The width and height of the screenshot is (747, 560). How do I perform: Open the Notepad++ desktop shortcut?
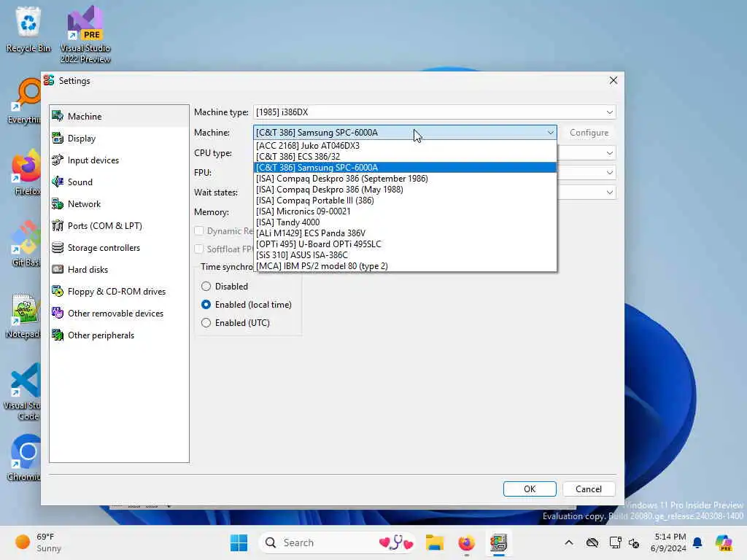(24, 316)
